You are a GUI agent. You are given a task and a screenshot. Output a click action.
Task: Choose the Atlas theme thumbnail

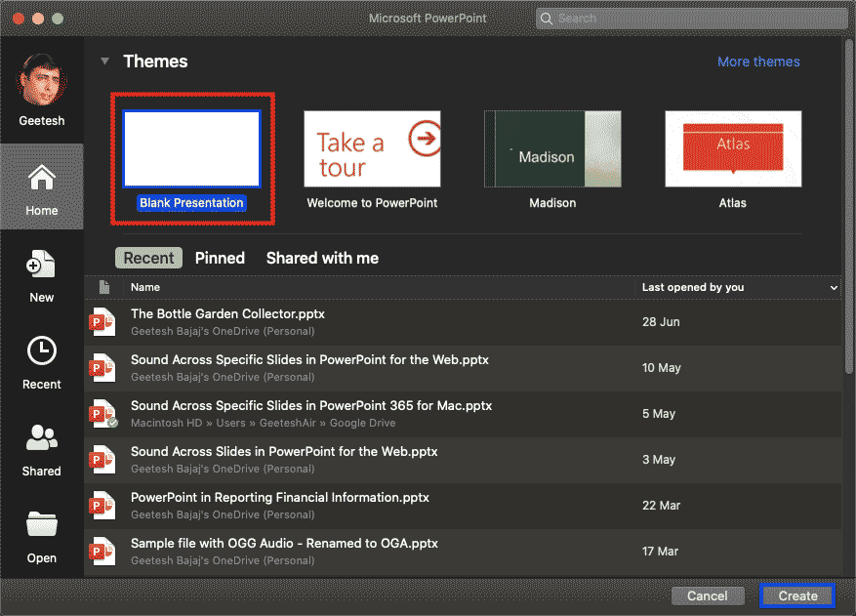(733, 148)
